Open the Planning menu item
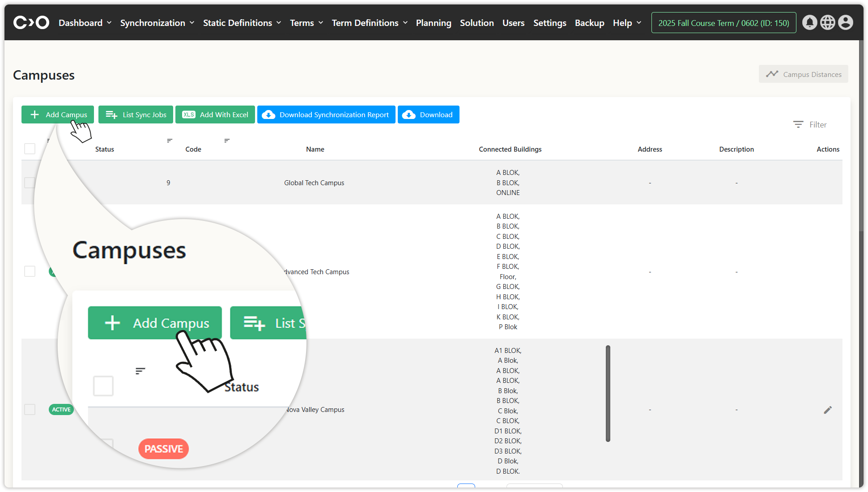Image resolution: width=868 pixels, height=492 pixels. (434, 23)
